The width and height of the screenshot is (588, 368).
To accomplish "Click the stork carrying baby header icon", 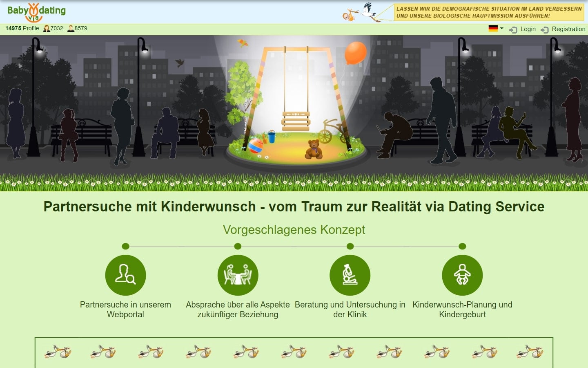I will [363, 12].
